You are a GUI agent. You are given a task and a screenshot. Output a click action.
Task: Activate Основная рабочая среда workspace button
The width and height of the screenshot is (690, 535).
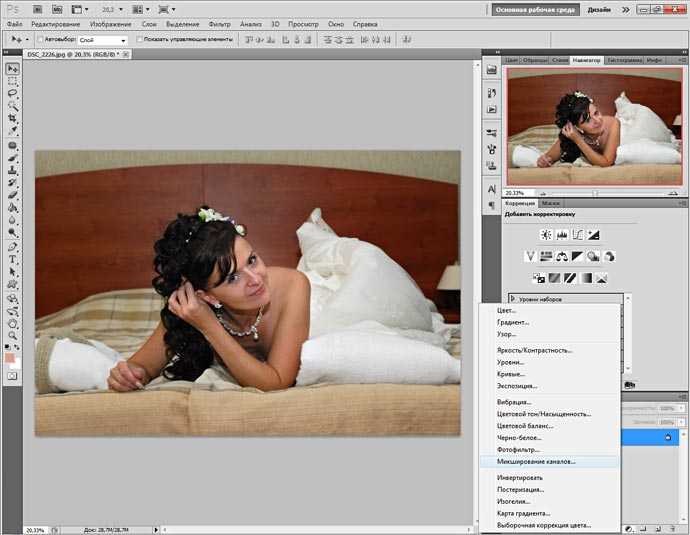[x=536, y=10]
